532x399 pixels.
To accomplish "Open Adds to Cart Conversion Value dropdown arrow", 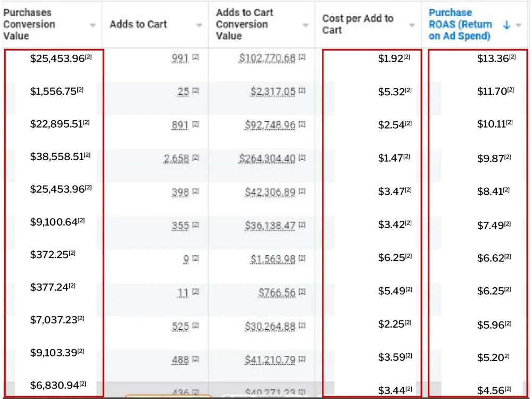I will (305, 25).
